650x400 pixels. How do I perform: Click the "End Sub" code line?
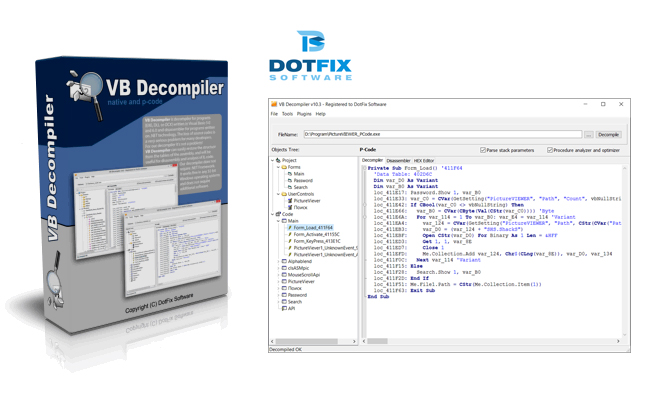tap(378, 297)
